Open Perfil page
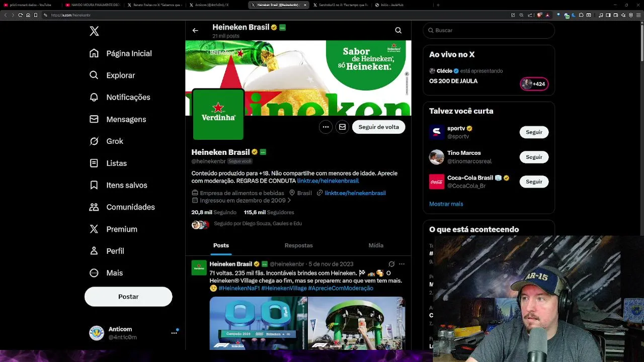Viewport: 644px width, 362px height. (107, 251)
